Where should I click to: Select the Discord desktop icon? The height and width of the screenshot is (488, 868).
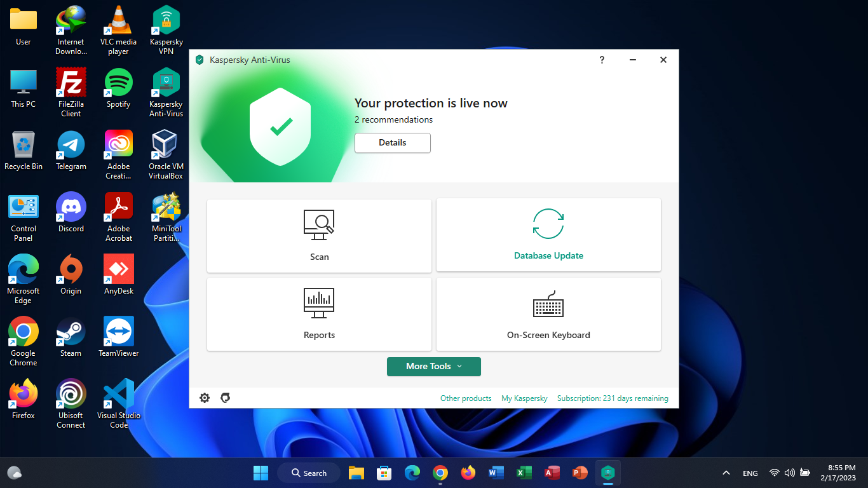(x=71, y=213)
